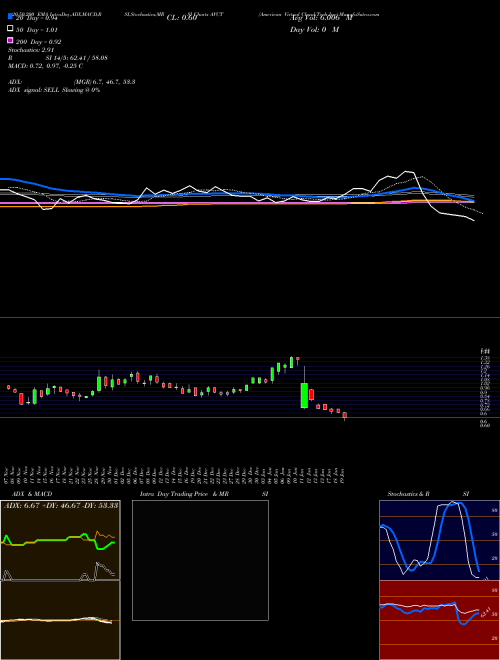This screenshot has width=500, height=660.
Task: Select the '200 Day = 0.92' label
Action: pyautogui.click(x=38, y=42)
